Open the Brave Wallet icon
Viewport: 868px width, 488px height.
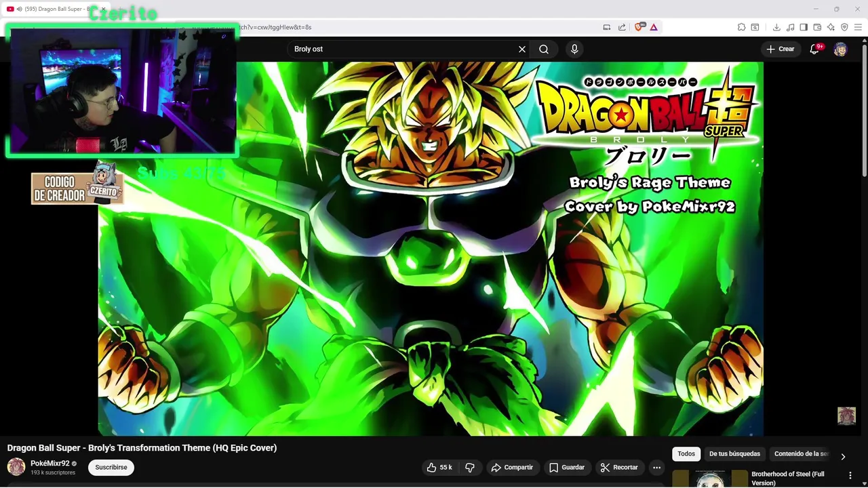(817, 27)
